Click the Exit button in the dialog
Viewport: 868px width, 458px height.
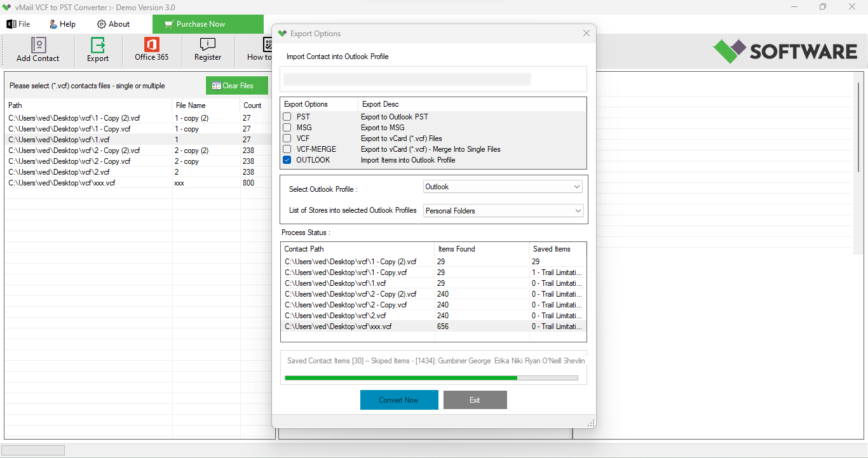point(475,400)
